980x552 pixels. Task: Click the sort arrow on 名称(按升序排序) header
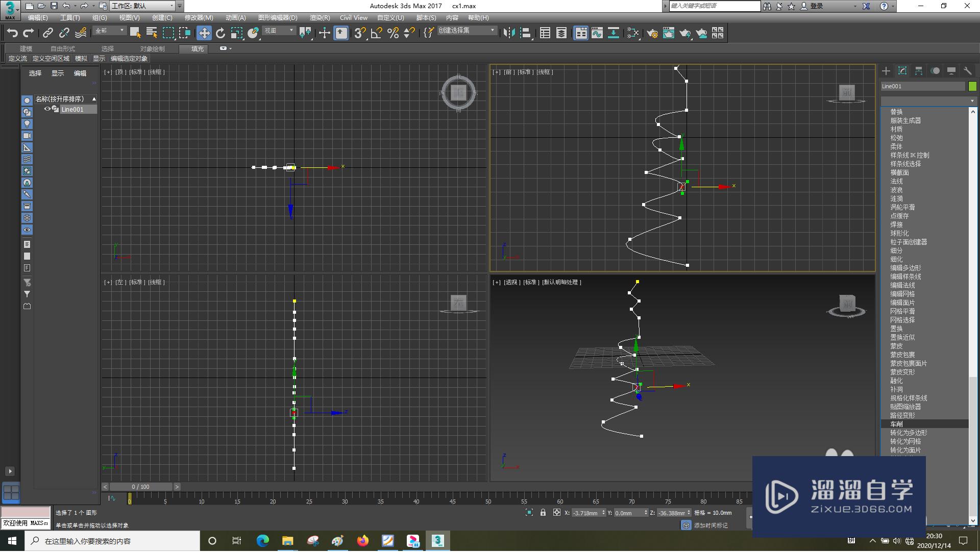(94, 99)
